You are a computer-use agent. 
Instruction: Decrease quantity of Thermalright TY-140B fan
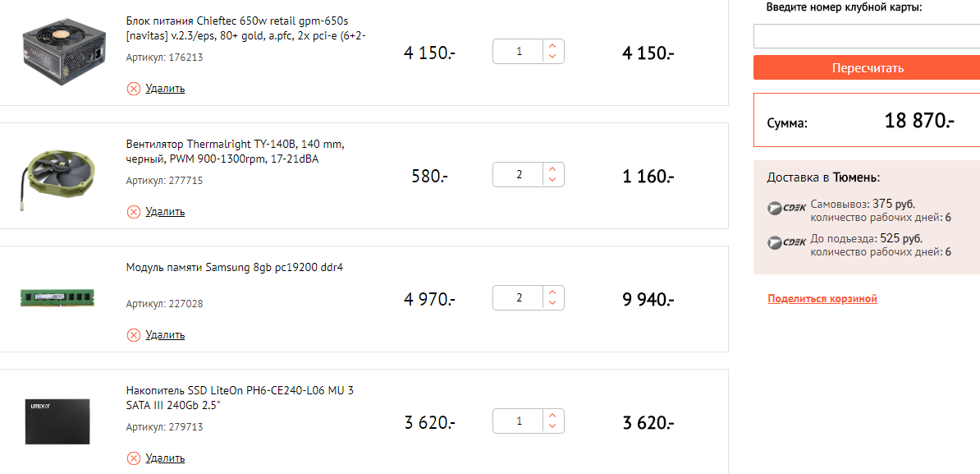552,180
